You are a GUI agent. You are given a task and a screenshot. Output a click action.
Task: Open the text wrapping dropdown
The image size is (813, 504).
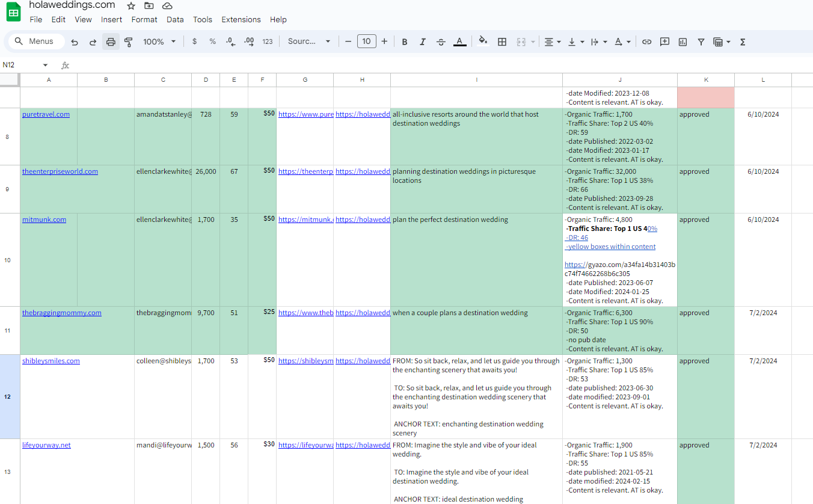[x=598, y=41]
